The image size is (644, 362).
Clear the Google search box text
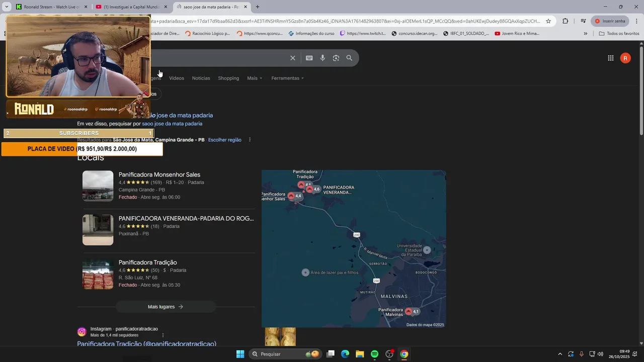point(292,58)
